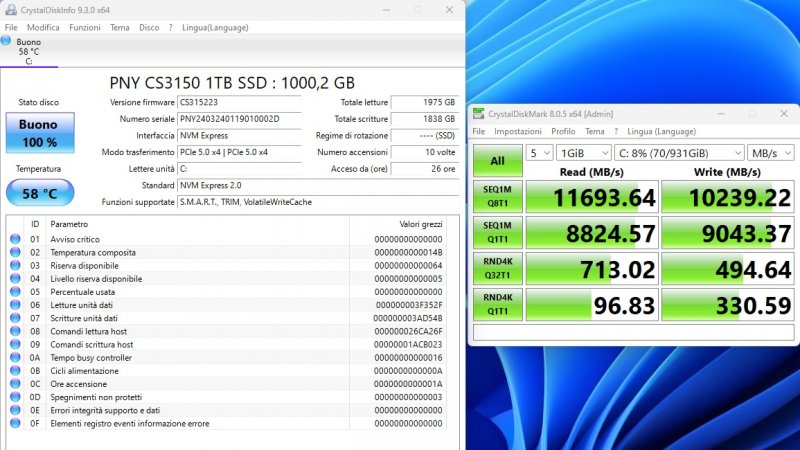Click the Totale letture 1975 GB field
This screenshot has width=800, height=450.
[425, 103]
